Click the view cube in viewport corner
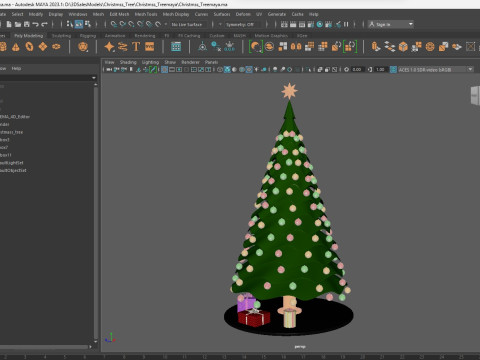The width and height of the screenshot is (480, 360). tap(475, 96)
